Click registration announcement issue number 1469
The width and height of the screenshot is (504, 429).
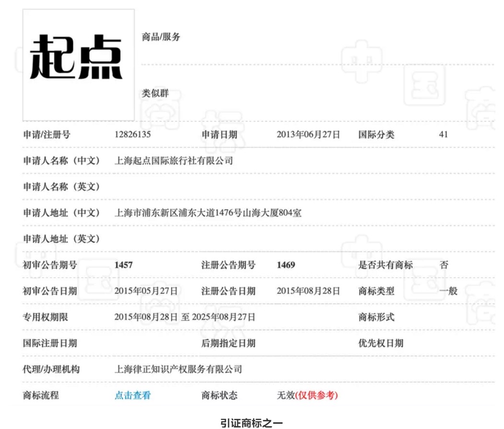tap(286, 265)
